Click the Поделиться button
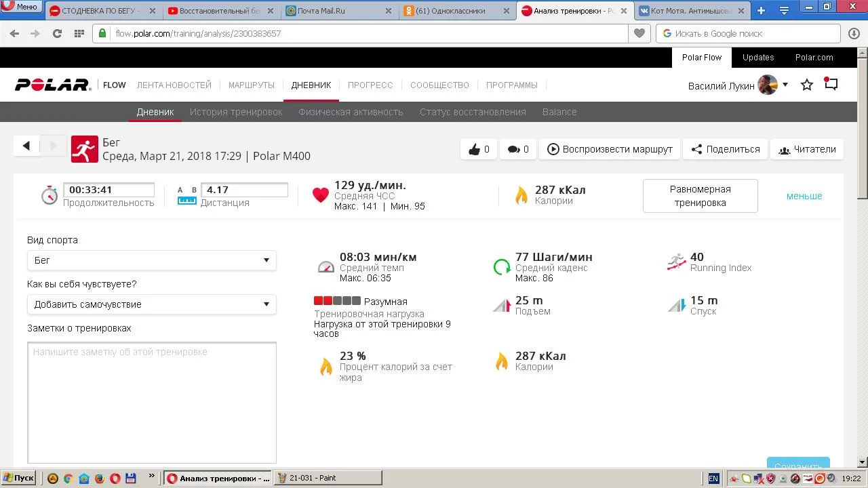The image size is (868, 488). click(725, 149)
